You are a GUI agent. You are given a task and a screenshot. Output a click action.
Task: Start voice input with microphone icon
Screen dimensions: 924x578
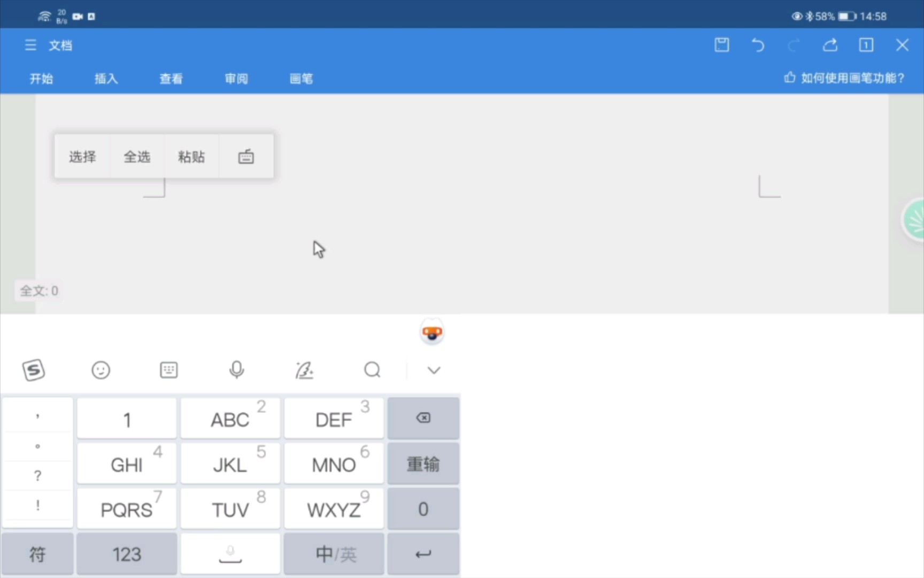(x=236, y=370)
